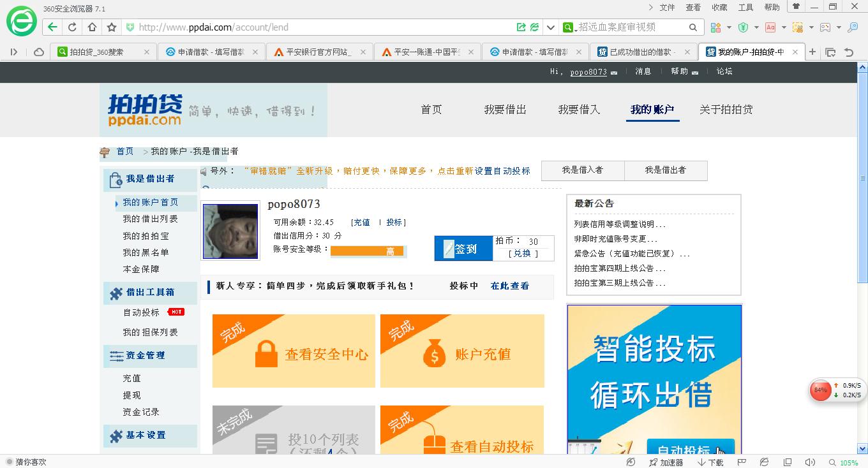Expand the address bar dropdown arrow
The height and width of the screenshot is (468, 868).
[x=551, y=27]
